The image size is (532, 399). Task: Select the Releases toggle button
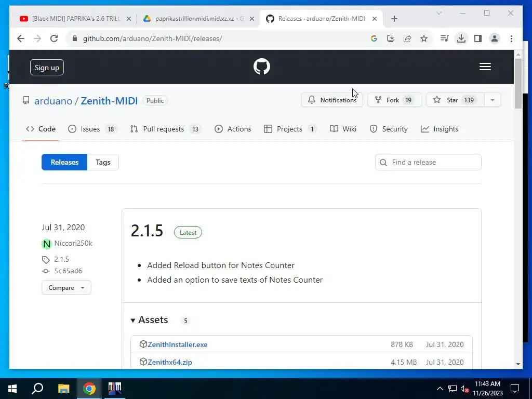coord(64,162)
